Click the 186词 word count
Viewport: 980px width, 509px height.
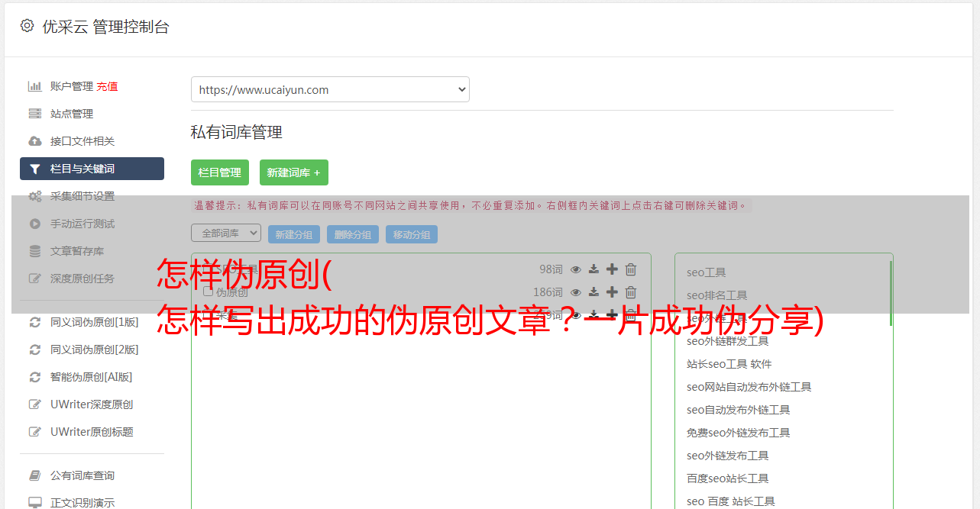[548, 292]
